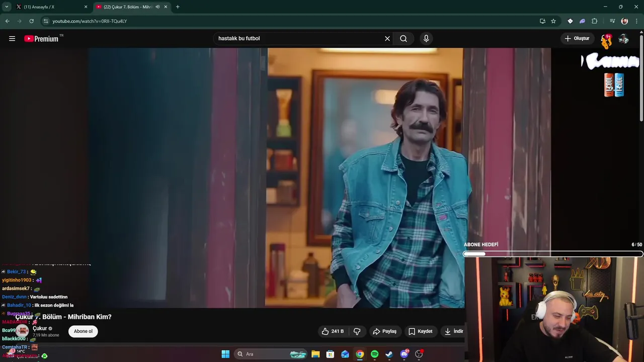
Task: Click the page's vertical scrollbar
Action: [x=641, y=78]
